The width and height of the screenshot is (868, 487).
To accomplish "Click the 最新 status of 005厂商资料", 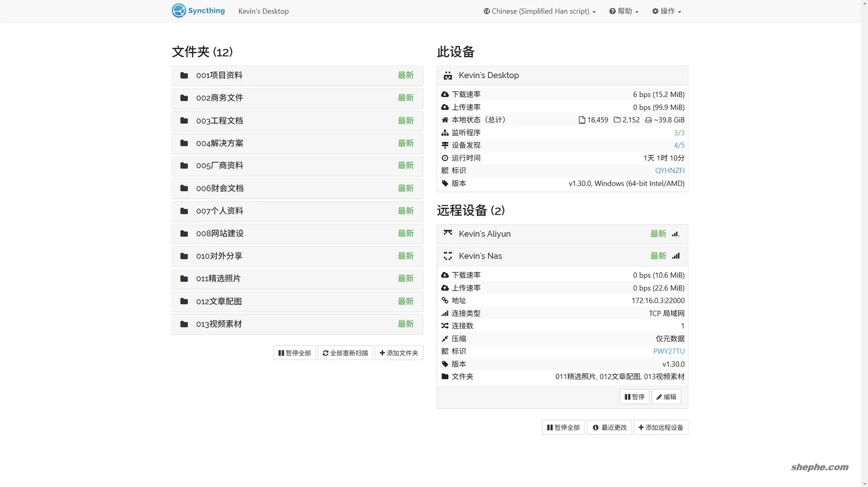I will point(406,165).
